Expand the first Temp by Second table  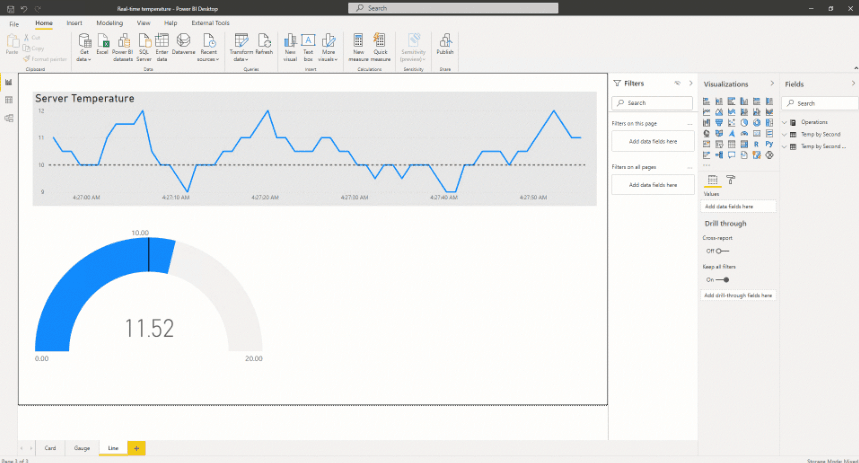[x=784, y=134]
